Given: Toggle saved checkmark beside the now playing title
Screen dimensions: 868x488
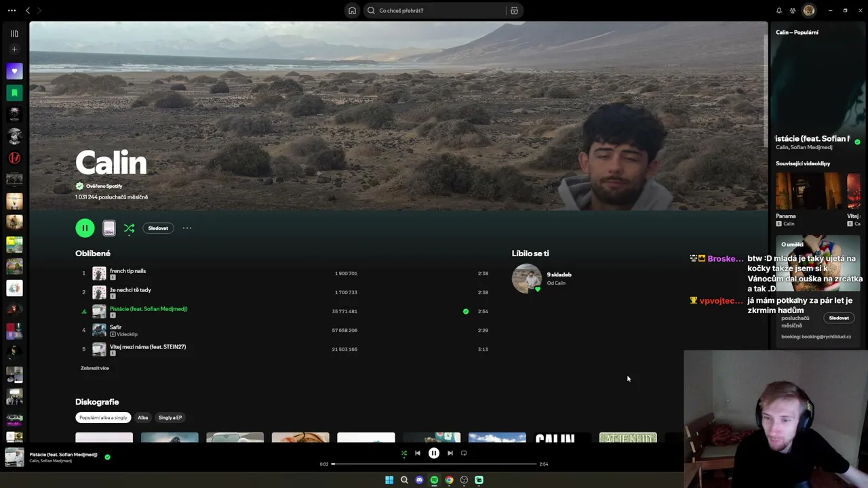Looking at the screenshot, I should (107, 457).
